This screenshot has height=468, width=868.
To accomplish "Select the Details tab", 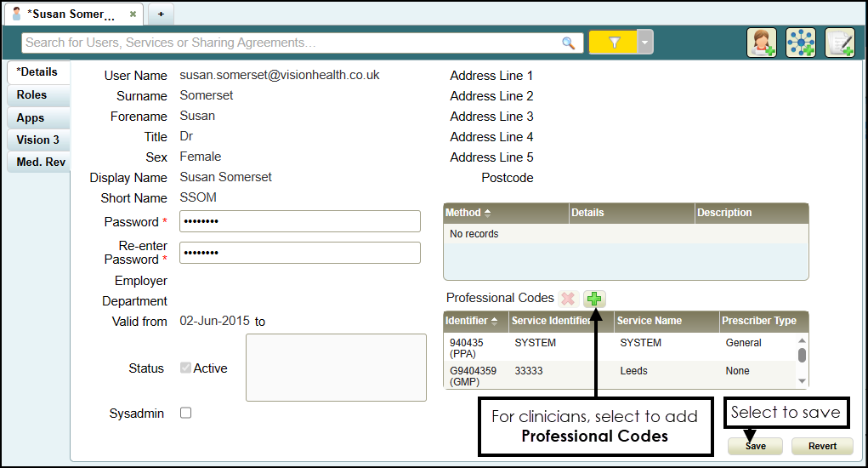I will (38, 72).
